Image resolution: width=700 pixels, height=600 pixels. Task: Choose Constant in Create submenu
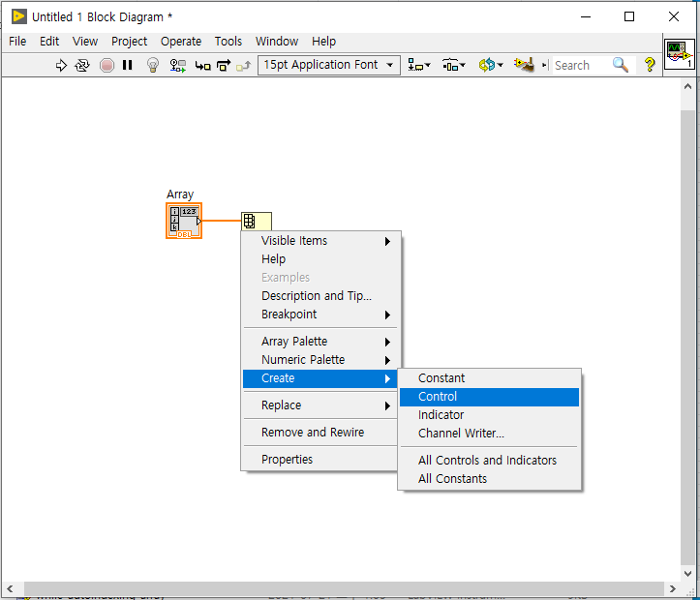[x=489, y=378]
